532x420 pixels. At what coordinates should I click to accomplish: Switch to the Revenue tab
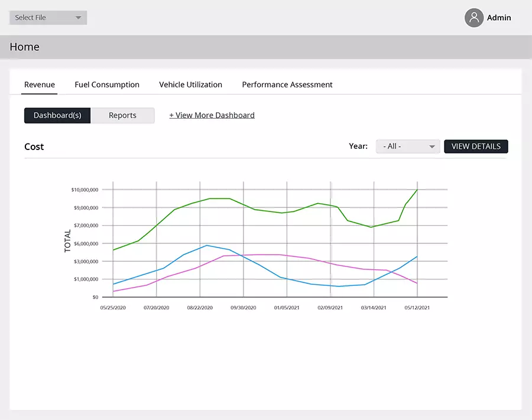[x=40, y=84]
